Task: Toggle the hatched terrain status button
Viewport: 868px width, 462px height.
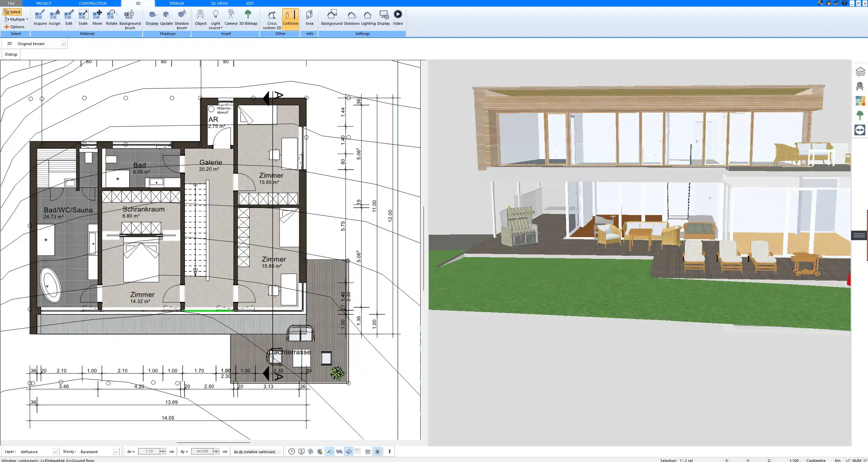Action: [x=339, y=451]
